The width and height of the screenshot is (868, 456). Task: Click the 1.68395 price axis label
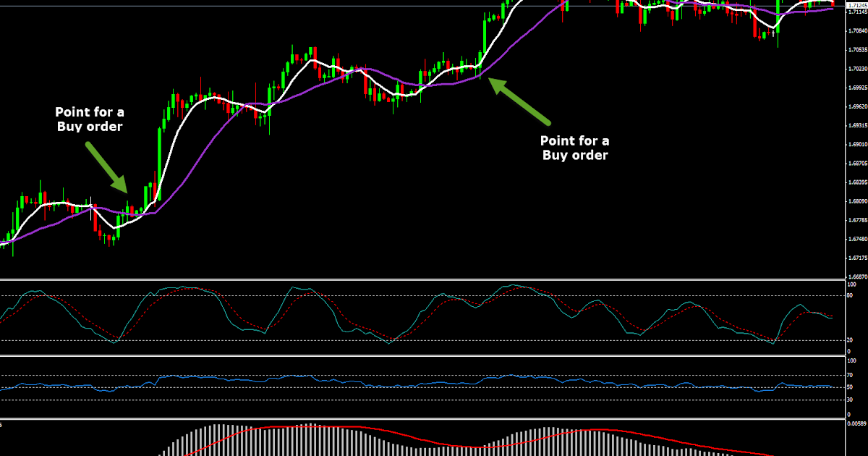coord(858,182)
